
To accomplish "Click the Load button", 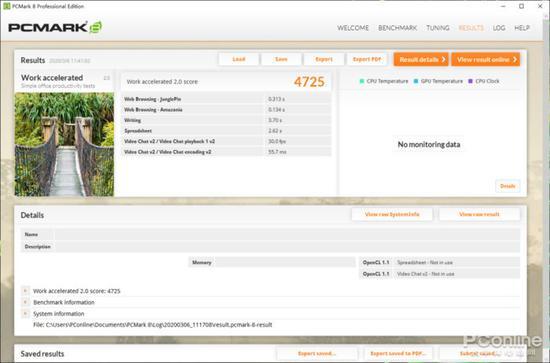I will (239, 59).
